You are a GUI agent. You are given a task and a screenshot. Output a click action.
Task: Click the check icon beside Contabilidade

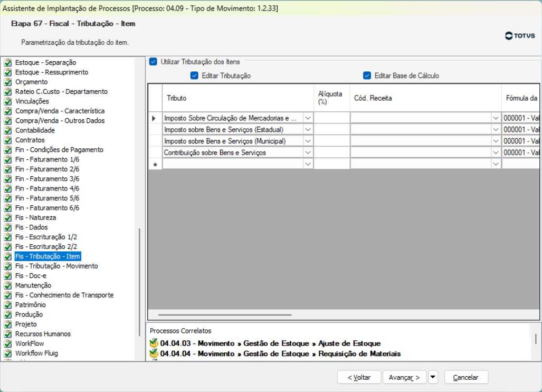[x=8, y=130]
